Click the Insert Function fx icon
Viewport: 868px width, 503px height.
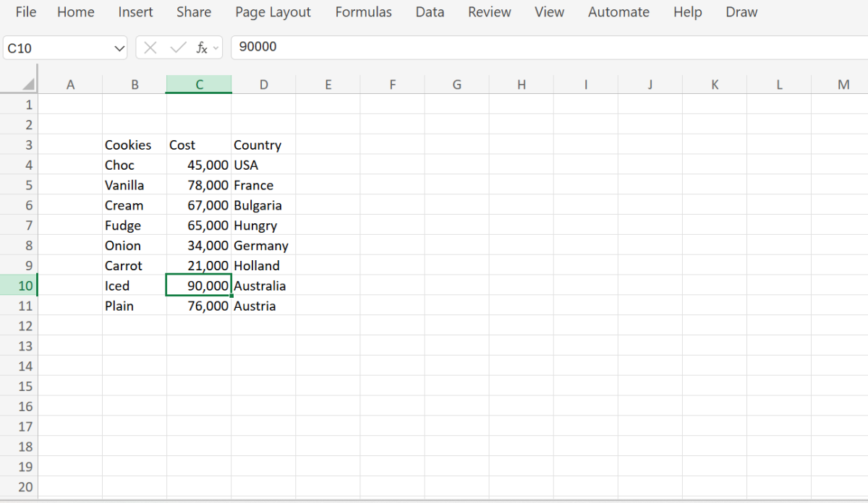pos(202,47)
